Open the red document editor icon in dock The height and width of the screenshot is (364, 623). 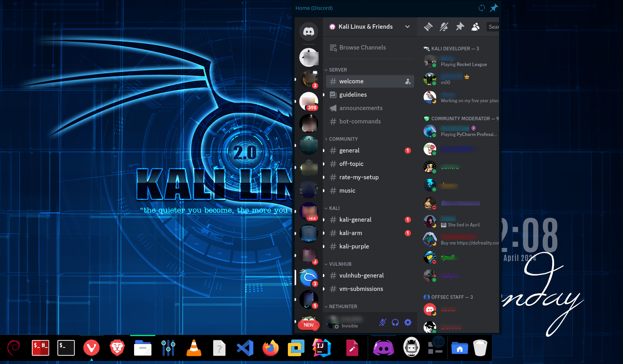tap(352, 348)
